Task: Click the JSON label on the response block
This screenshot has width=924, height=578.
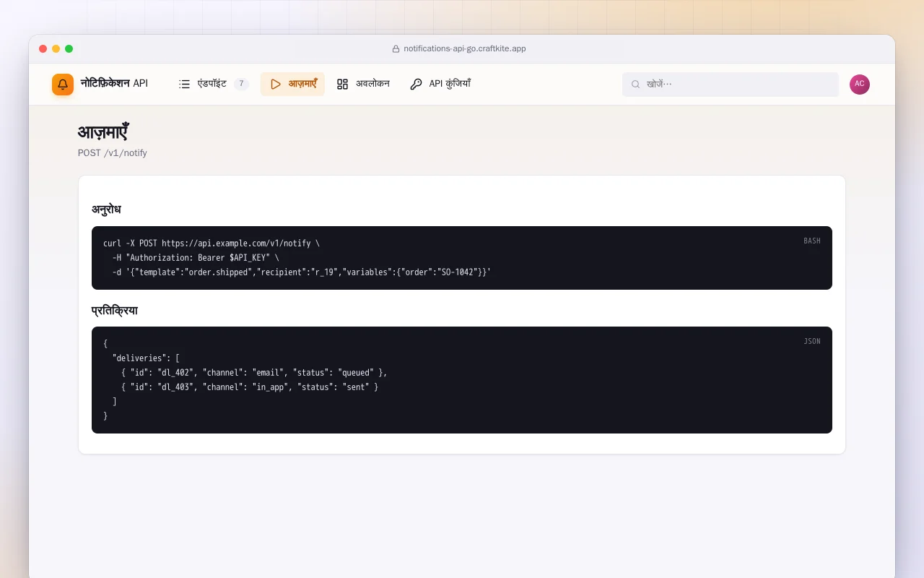Action: tap(812, 342)
